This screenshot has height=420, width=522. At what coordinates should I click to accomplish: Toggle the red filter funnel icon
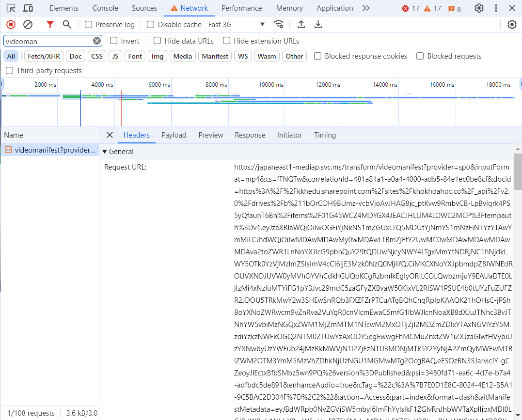(x=50, y=24)
